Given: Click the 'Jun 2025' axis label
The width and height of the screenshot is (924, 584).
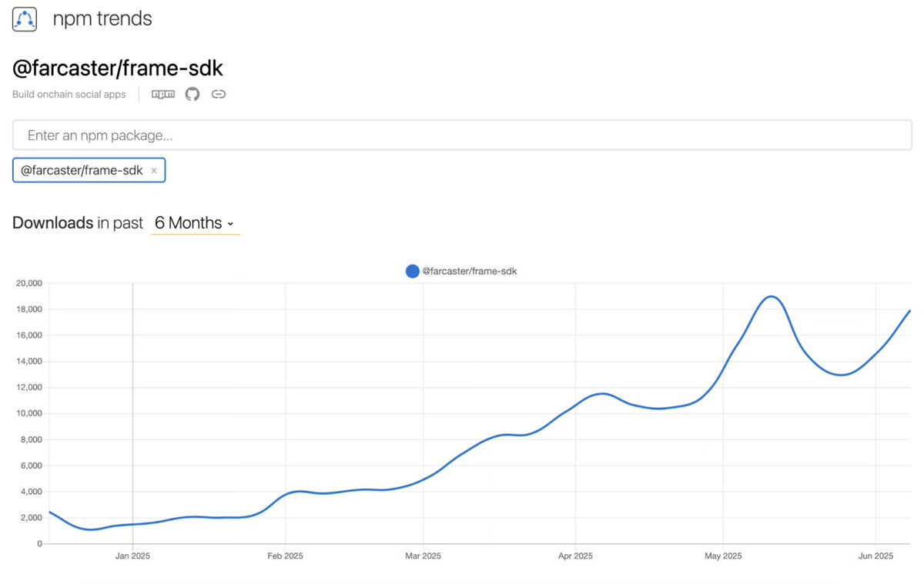Looking at the screenshot, I should click(875, 556).
